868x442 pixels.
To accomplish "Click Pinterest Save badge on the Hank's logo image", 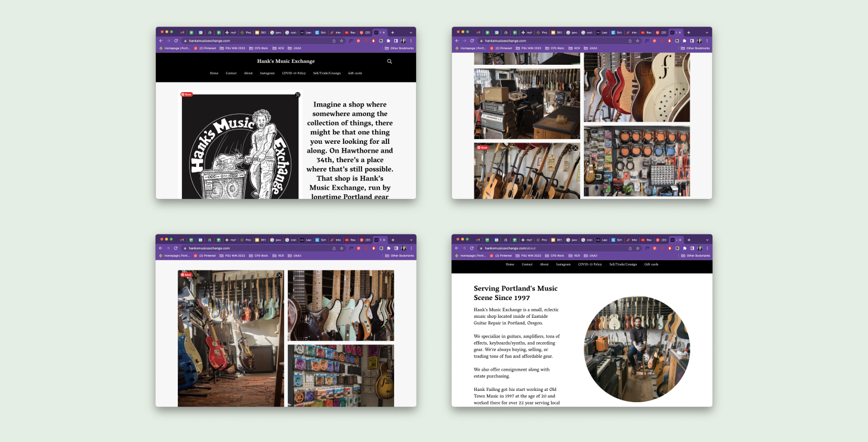I will tap(187, 94).
